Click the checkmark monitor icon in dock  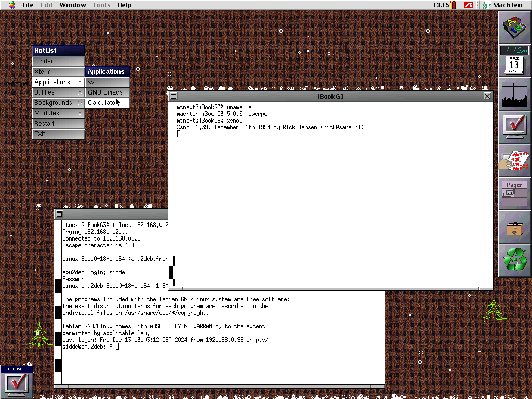click(515, 127)
